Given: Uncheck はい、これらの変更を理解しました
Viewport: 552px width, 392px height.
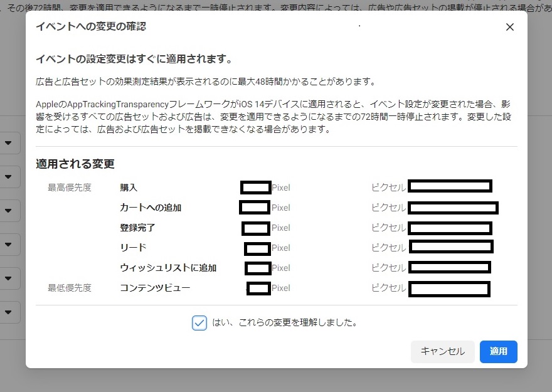Looking at the screenshot, I should tap(201, 322).
